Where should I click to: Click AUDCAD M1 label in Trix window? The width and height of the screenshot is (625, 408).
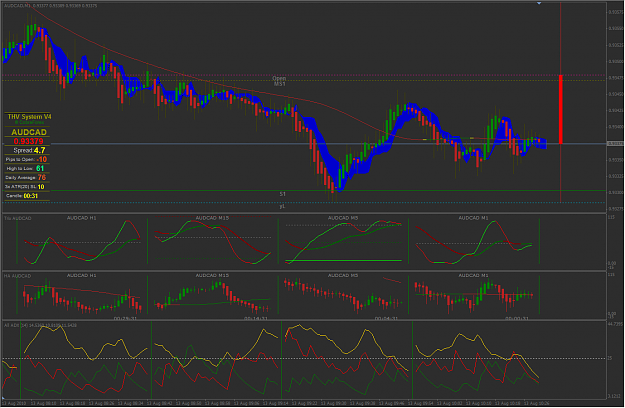coord(473,218)
